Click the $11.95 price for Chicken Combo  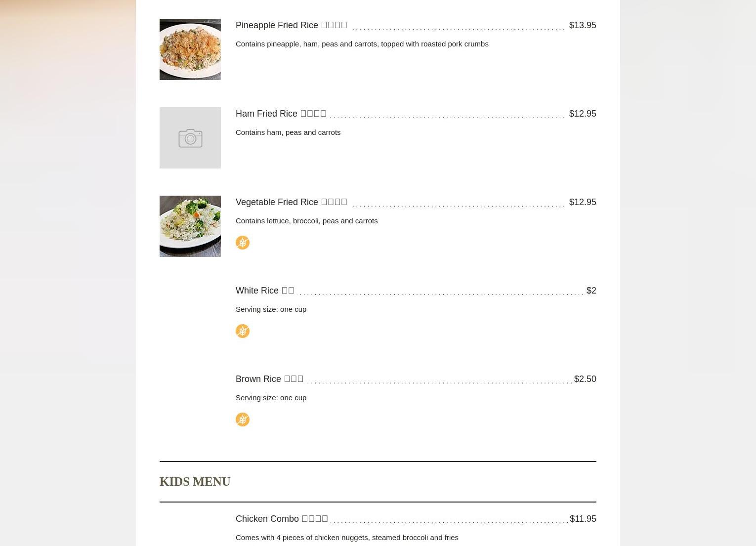coord(583,519)
